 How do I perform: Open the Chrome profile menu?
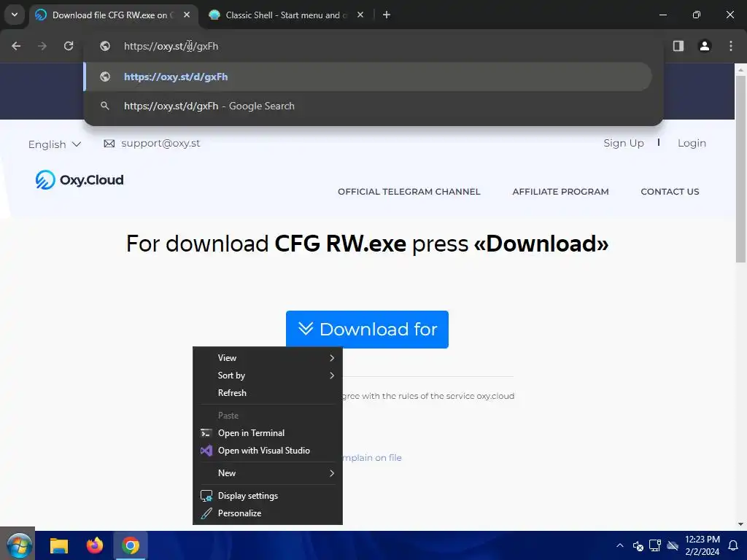(x=704, y=46)
